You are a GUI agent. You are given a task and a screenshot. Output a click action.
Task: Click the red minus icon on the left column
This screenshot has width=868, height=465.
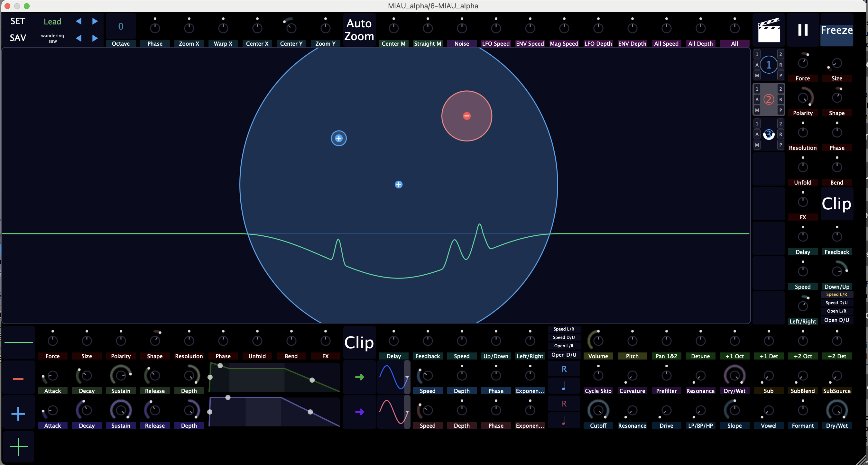click(x=18, y=379)
